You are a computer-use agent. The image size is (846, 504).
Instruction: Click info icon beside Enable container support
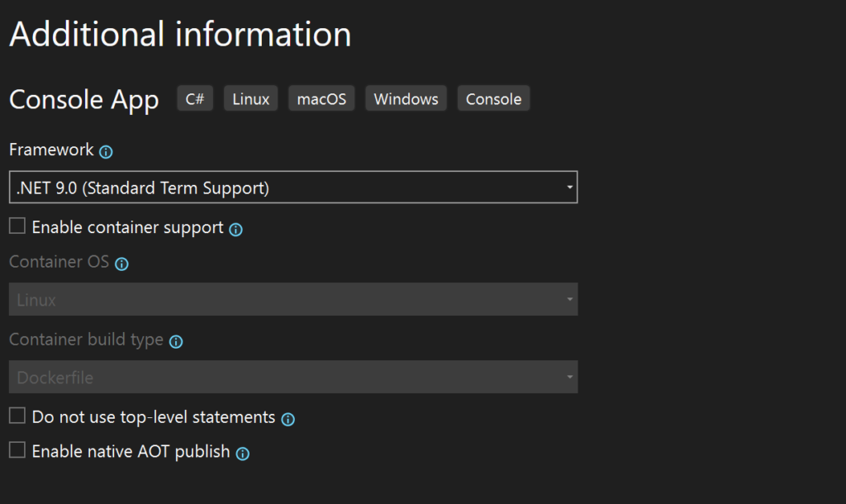coord(235,230)
